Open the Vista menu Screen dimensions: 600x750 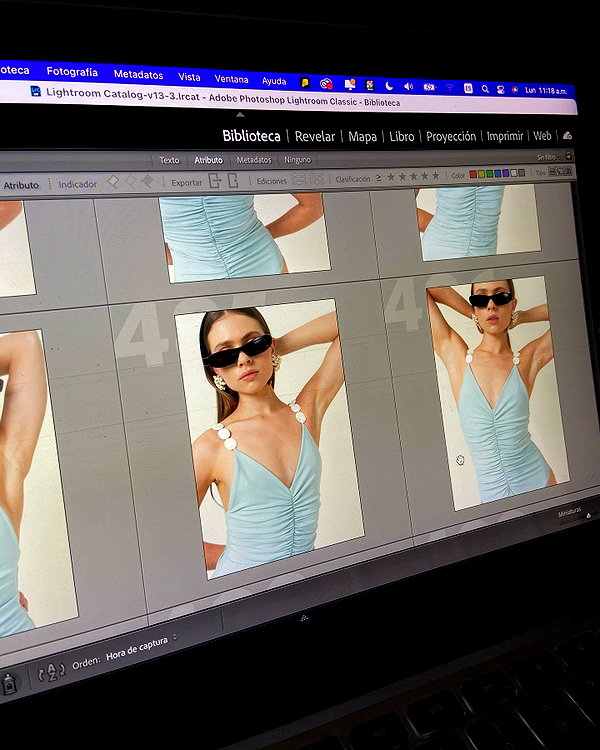click(x=189, y=77)
